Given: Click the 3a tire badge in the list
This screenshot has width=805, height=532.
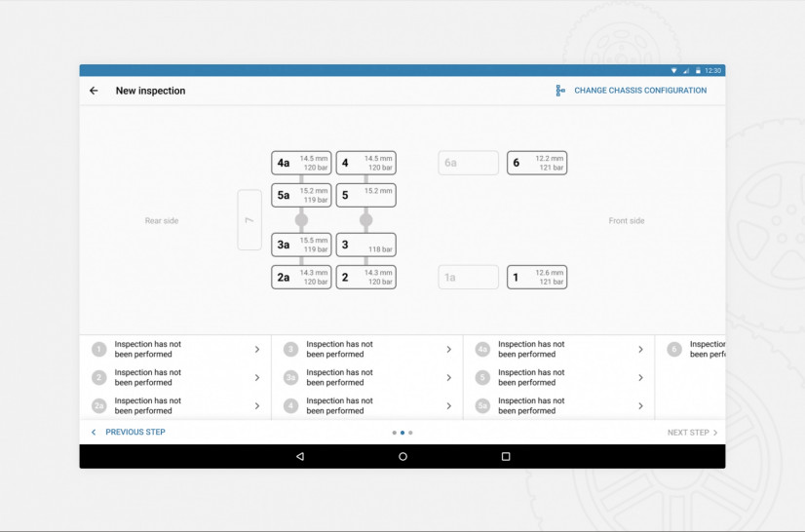Looking at the screenshot, I should tap(290, 377).
